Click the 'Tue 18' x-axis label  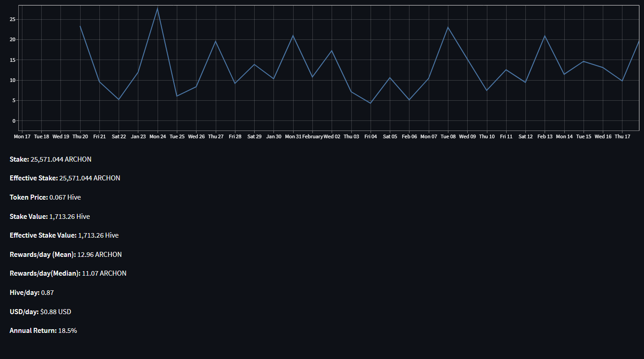[42, 136]
